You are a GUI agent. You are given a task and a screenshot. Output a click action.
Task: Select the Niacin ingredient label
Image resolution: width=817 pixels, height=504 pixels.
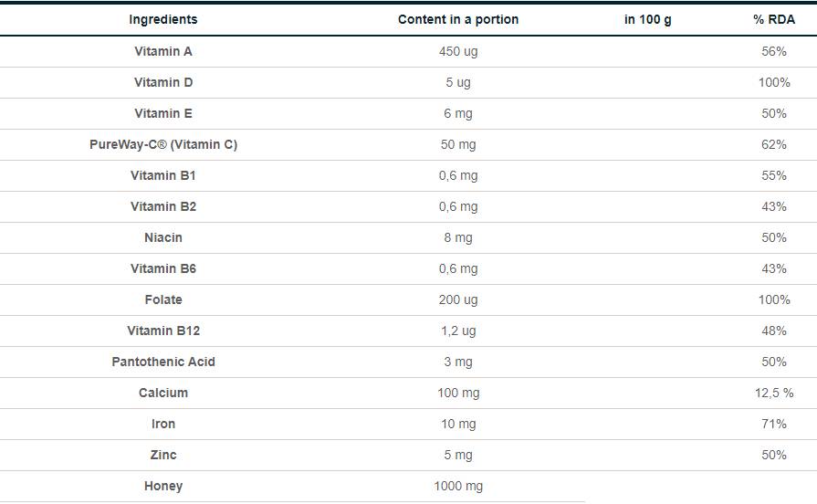[x=162, y=237]
